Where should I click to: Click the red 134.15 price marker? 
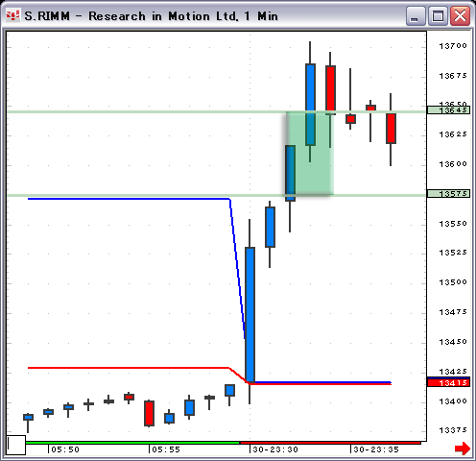pos(448,382)
